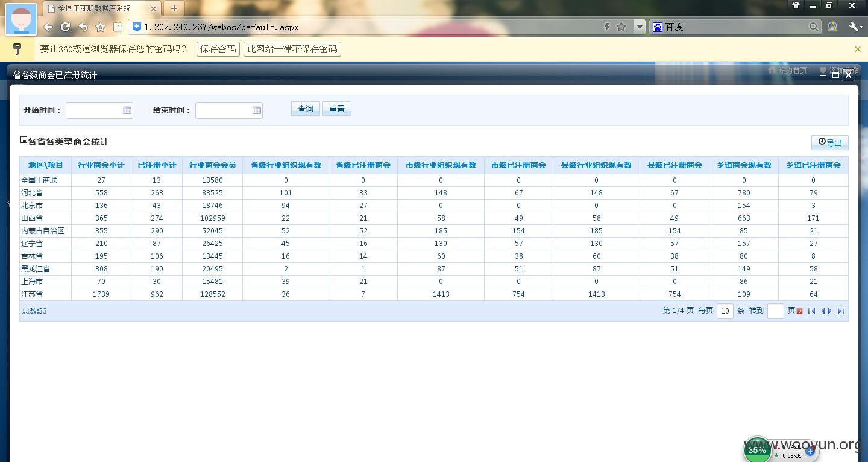Click the green 35% accelerator ball
Image resolution: width=868 pixels, height=462 pixels.
757,450
